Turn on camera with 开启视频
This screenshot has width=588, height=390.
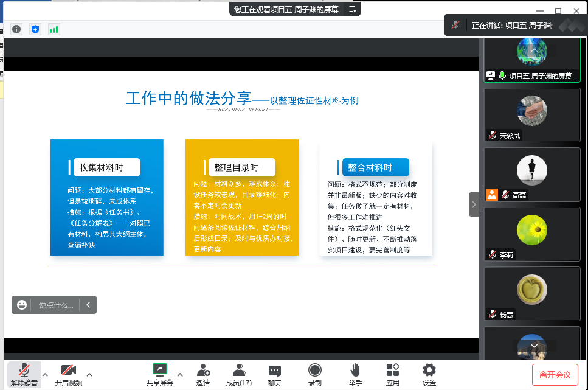tap(68, 375)
